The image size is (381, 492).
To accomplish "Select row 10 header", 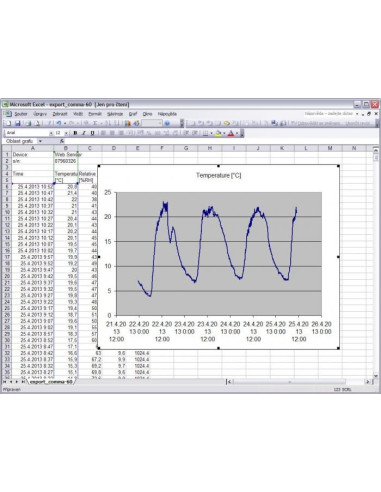I will (6, 212).
